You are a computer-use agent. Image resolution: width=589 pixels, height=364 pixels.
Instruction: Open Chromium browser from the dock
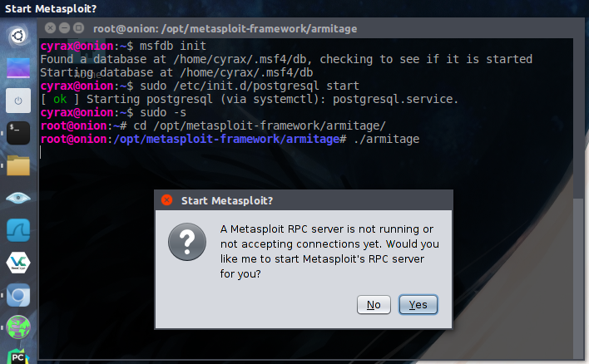(18, 295)
